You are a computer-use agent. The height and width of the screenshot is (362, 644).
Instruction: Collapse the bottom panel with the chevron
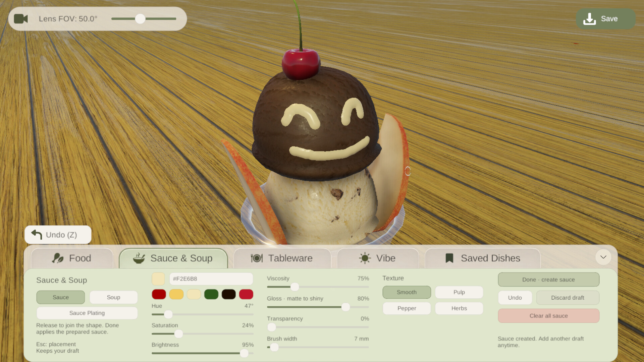pyautogui.click(x=603, y=257)
